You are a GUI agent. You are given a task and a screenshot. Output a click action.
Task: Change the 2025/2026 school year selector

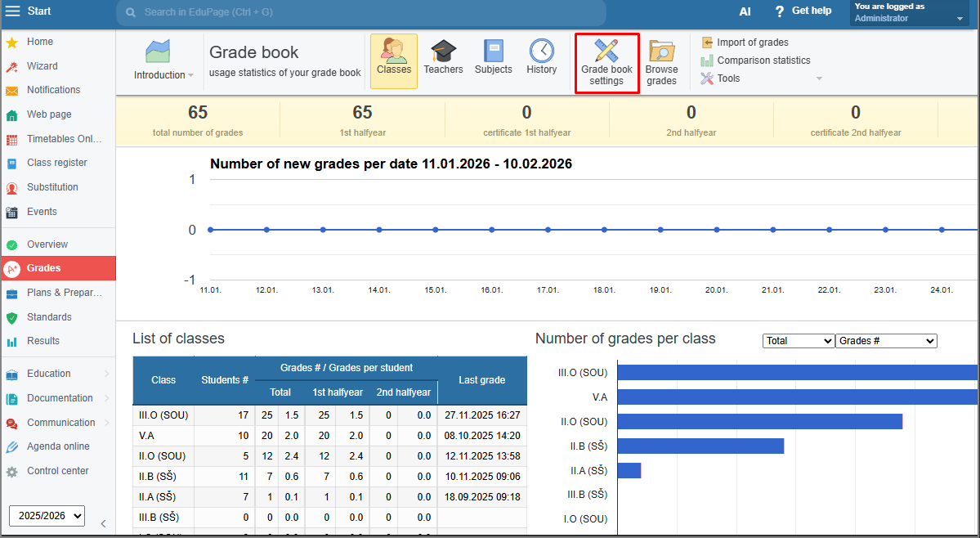[x=47, y=515]
